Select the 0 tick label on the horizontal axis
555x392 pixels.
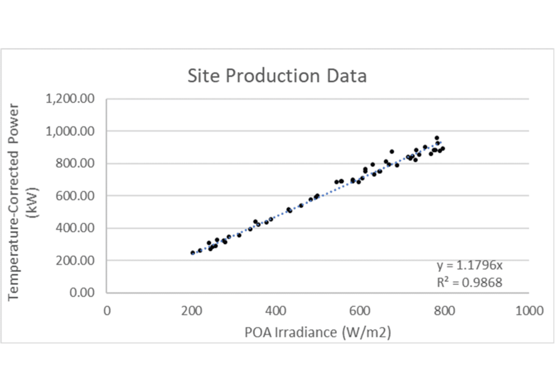107,310
